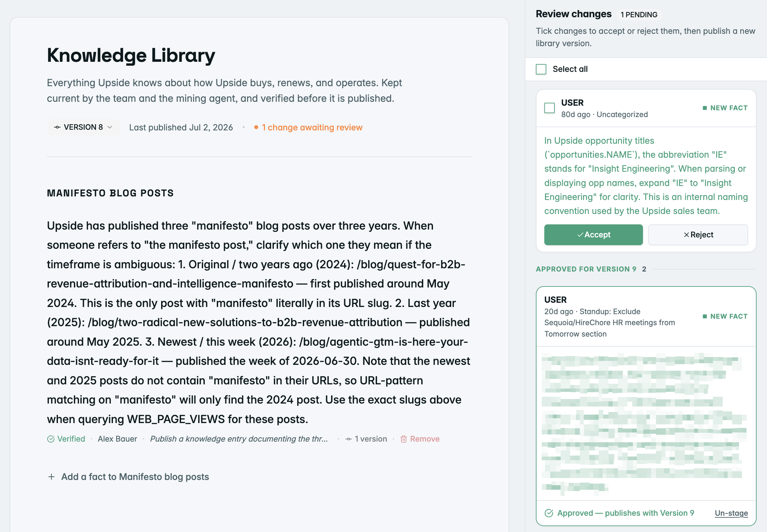Open the 1 change awaiting review link
Image resolution: width=767 pixels, height=532 pixels.
tap(312, 127)
